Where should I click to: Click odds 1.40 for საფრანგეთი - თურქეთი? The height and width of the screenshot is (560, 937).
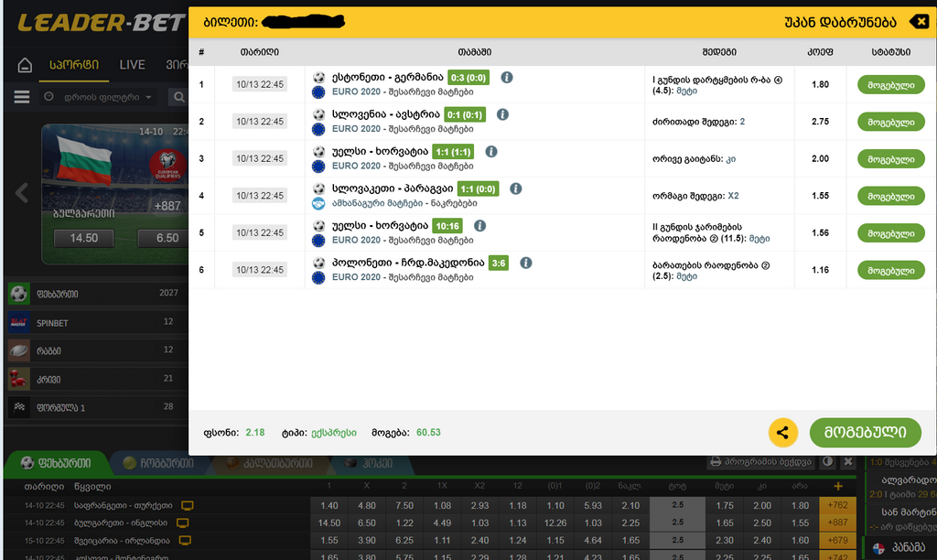[x=328, y=506]
